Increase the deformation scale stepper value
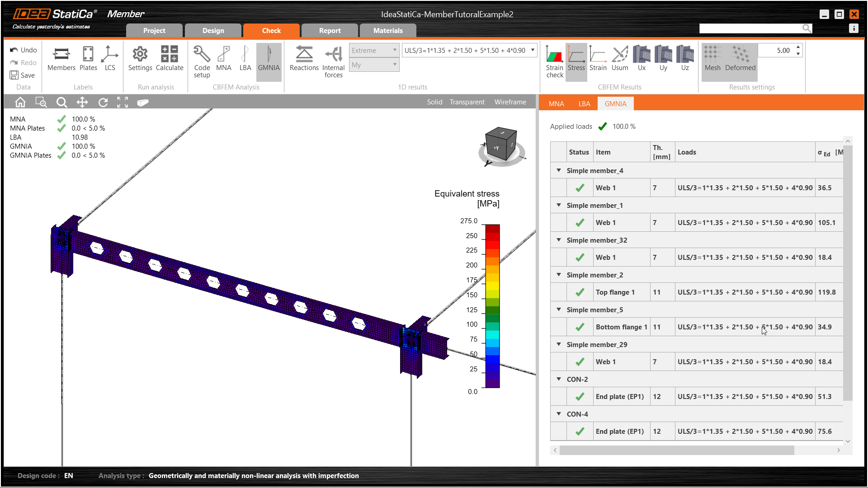Screen dimensions: 868x488 click(798, 47)
